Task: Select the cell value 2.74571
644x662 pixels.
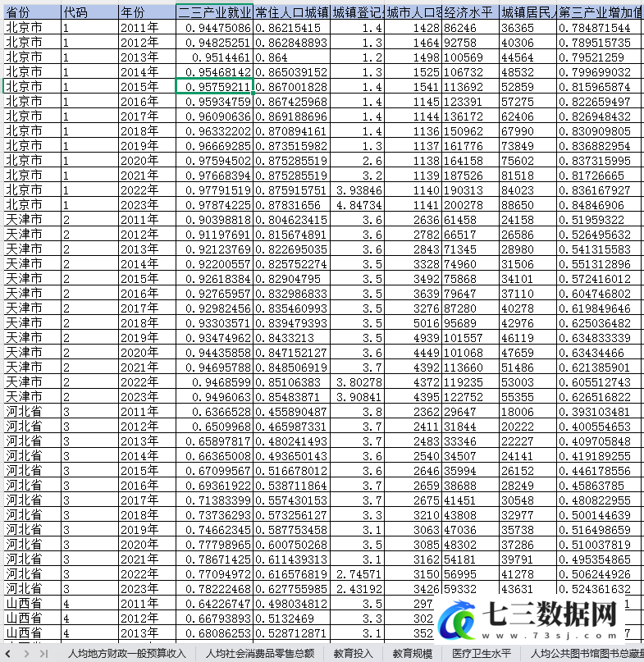Action: [x=357, y=574]
